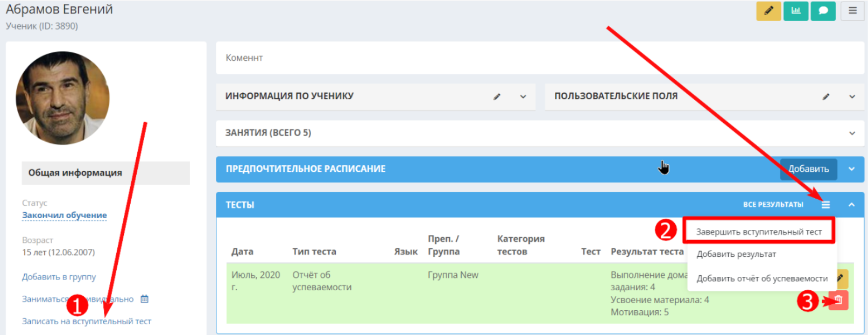Select Добавить отчёт об успеваемости menu item
Image resolution: width=868 pixels, height=335 pixels.
pyautogui.click(x=762, y=278)
